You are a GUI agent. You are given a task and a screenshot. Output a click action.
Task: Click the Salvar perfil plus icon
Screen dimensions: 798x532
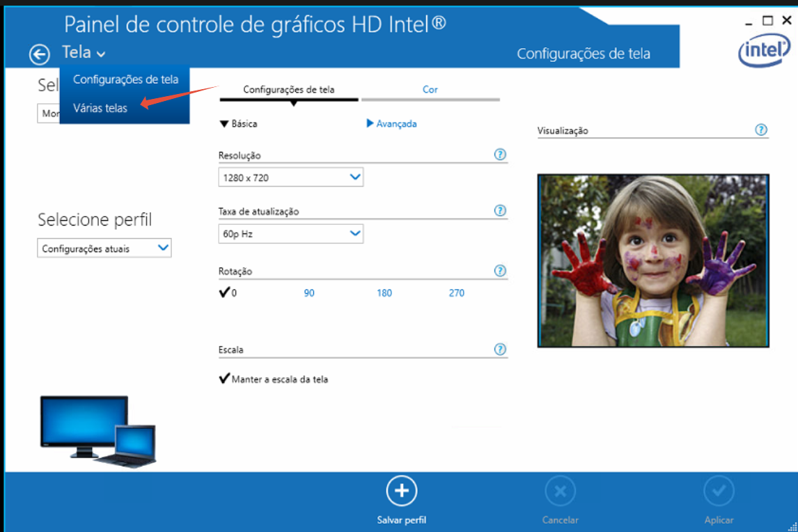(x=402, y=491)
